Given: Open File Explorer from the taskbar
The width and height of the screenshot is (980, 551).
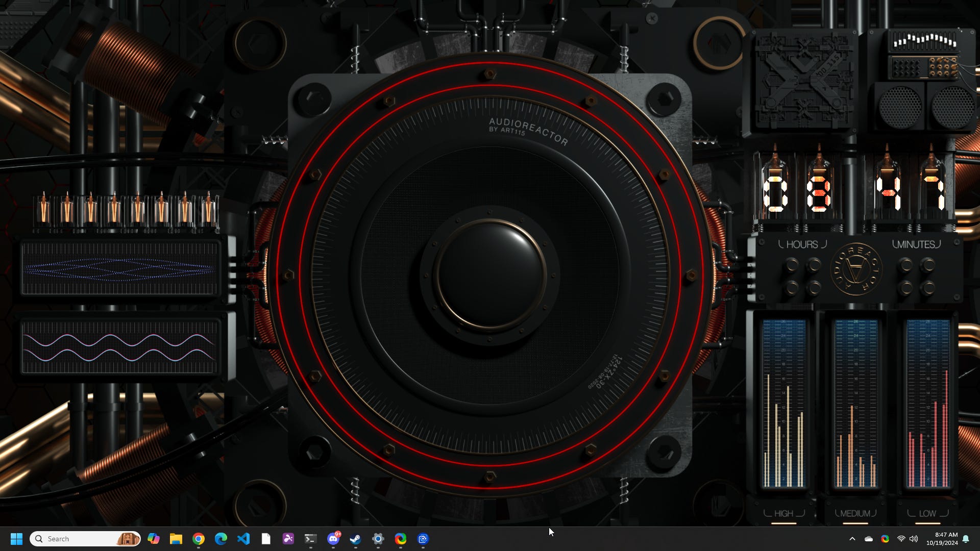Looking at the screenshot, I should click(x=176, y=539).
